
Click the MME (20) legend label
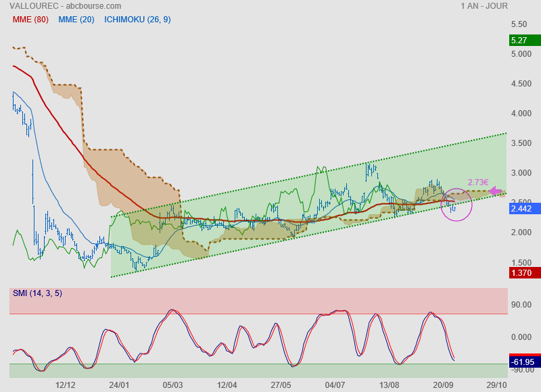click(x=76, y=20)
